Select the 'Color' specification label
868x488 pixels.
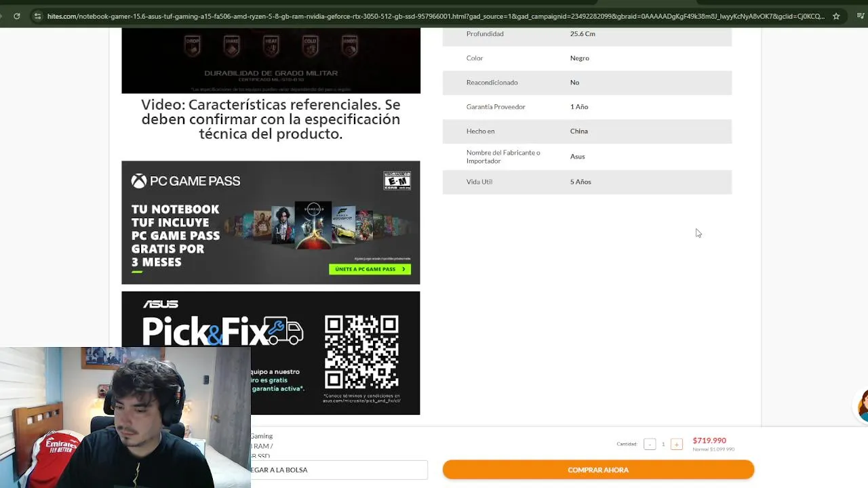click(x=475, y=58)
